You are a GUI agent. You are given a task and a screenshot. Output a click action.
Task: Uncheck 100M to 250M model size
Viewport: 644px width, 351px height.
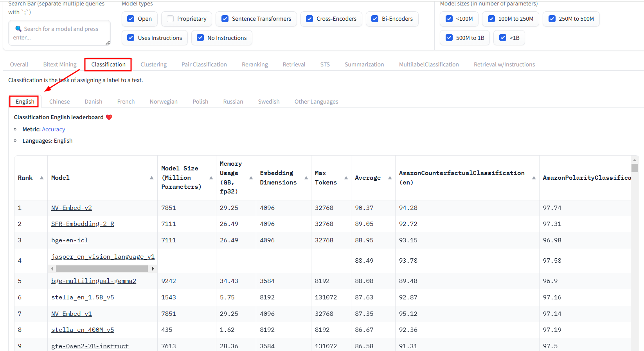(x=491, y=19)
